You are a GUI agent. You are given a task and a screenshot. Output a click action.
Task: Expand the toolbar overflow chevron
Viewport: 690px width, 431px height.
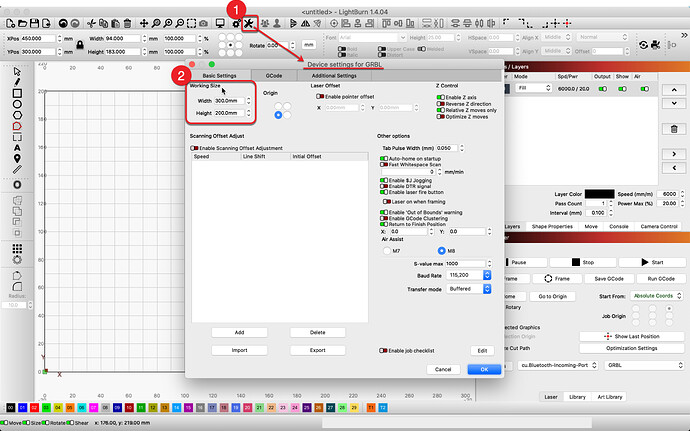(684, 35)
